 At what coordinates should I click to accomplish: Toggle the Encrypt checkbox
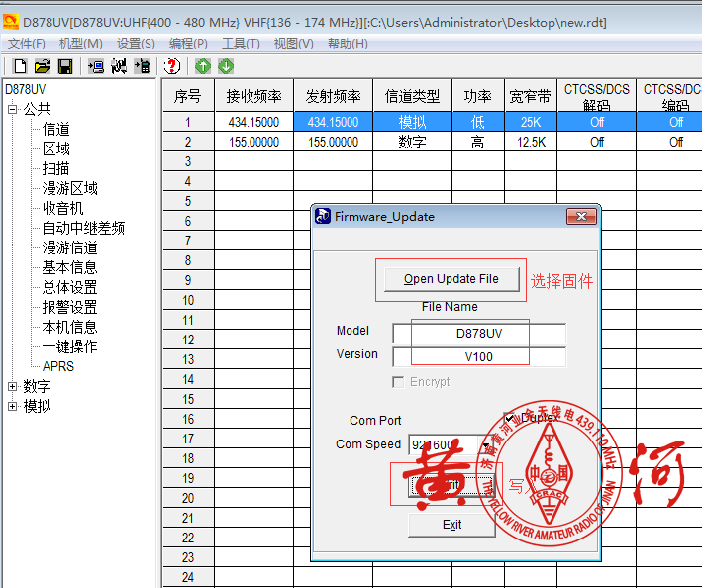click(x=398, y=382)
